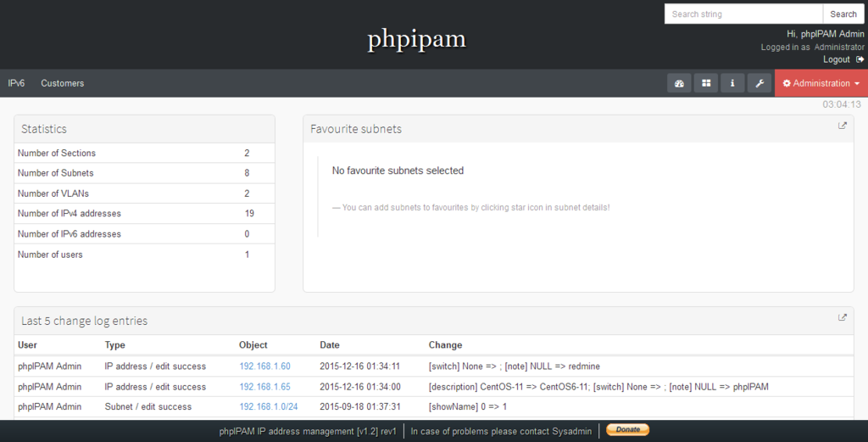Viewport: 868px width, 442px height.
Task: Click the Donate button in footer
Action: pos(628,430)
